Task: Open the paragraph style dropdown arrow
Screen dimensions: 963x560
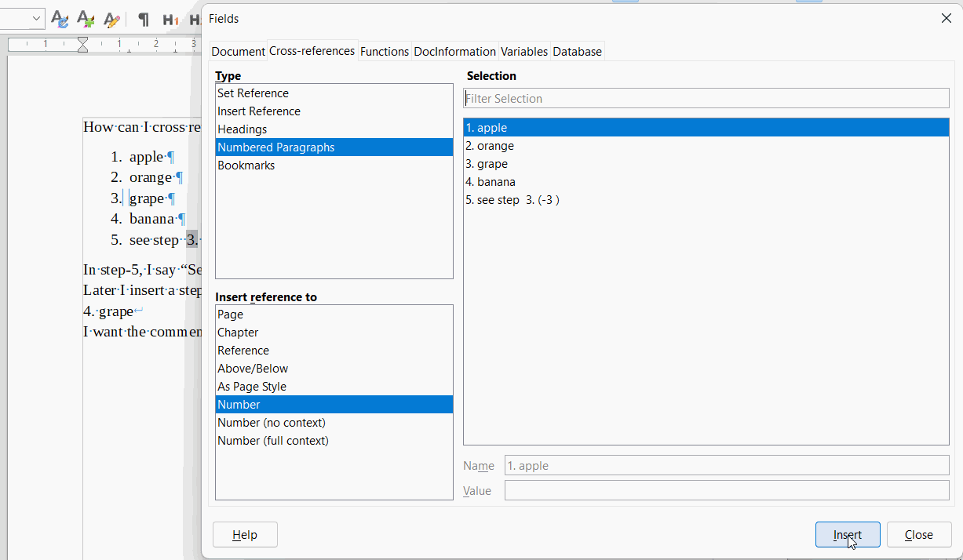Action: [36, 19]
